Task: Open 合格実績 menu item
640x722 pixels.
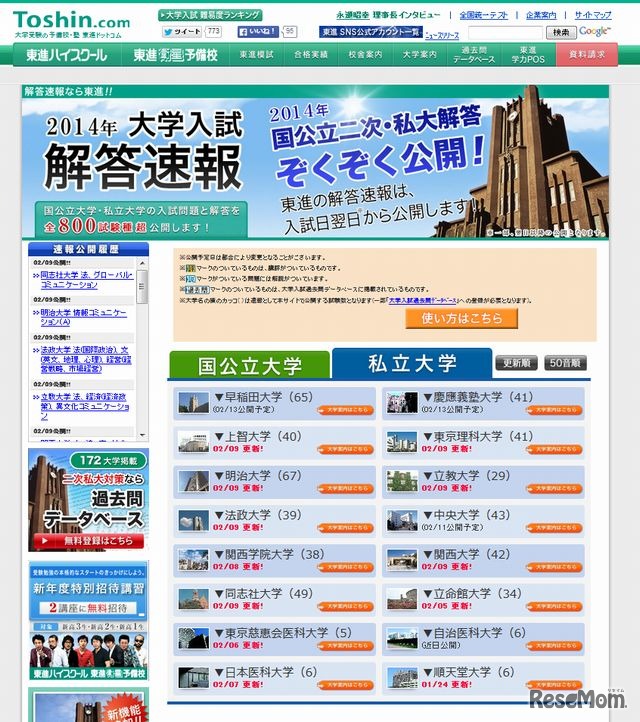Action: [311, 55]
